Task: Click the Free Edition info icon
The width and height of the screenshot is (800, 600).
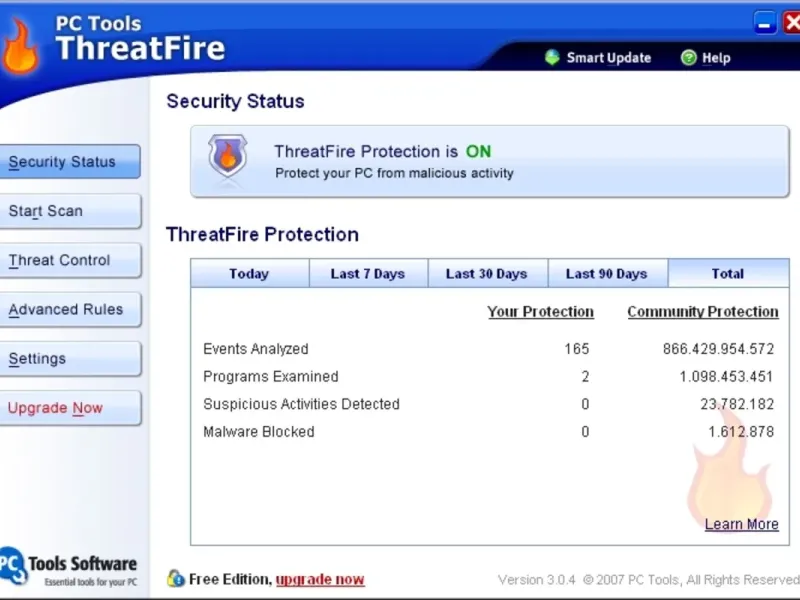Action: (176, 579)
